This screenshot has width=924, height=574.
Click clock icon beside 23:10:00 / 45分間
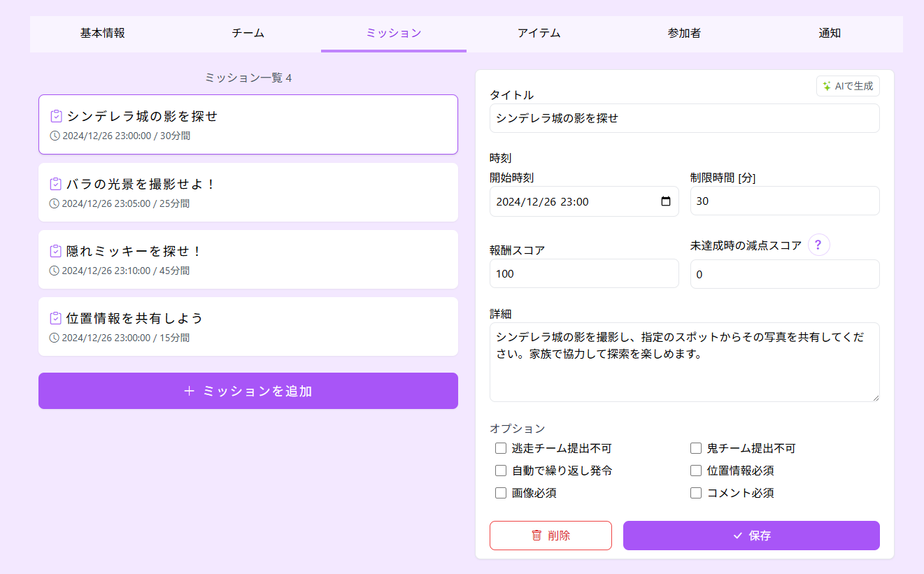click(55, 271)
